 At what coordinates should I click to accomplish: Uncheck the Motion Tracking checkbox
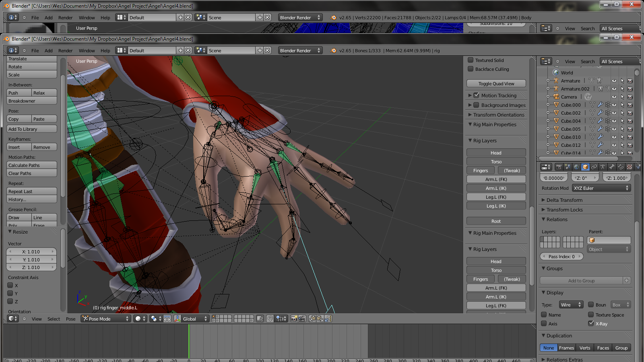coord(477,95)
